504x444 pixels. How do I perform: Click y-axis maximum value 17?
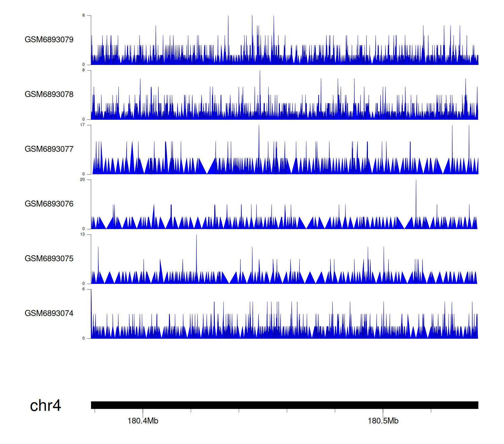[x=82, y=125]
